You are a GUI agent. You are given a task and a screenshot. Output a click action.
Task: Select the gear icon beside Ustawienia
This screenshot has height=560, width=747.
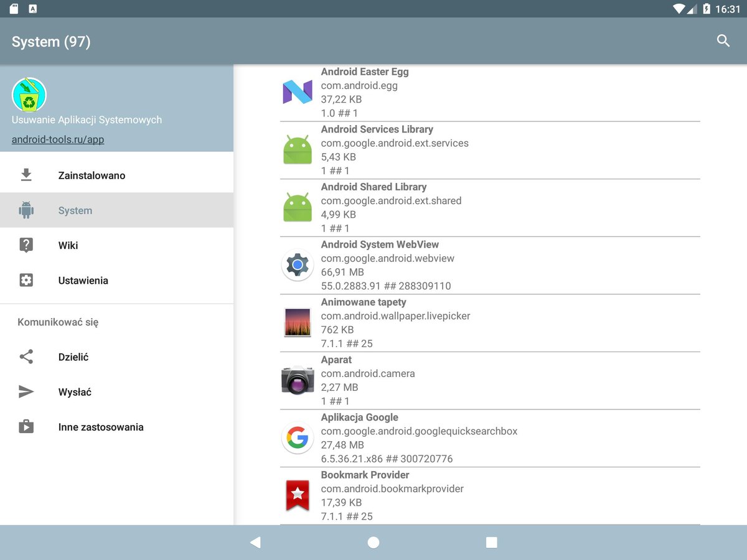[x=26, y=279]
